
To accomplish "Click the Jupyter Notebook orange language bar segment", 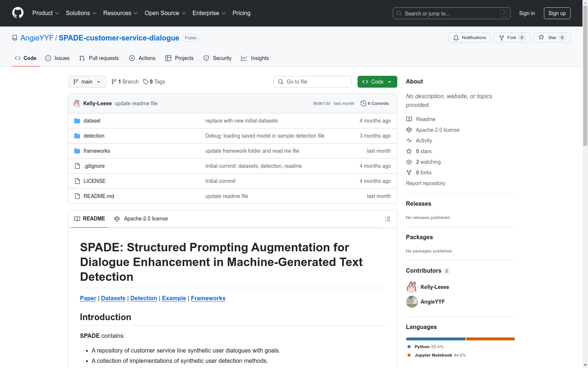I will pos(491,339).
